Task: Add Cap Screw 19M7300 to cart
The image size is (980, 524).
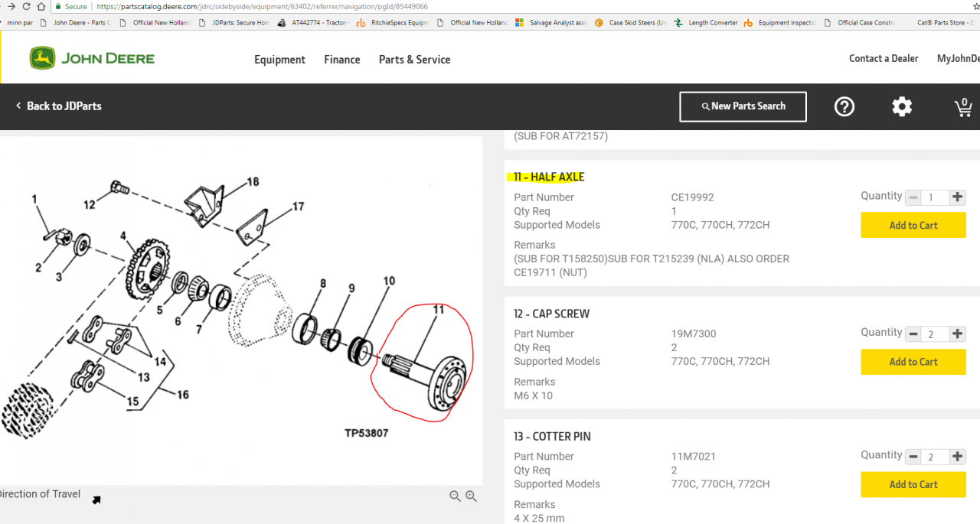Action: [913, 362]
